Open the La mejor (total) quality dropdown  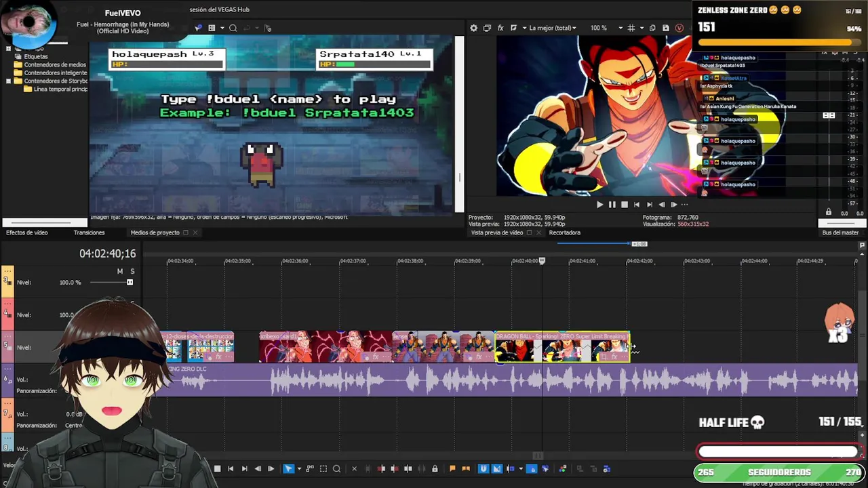(553, 28)
